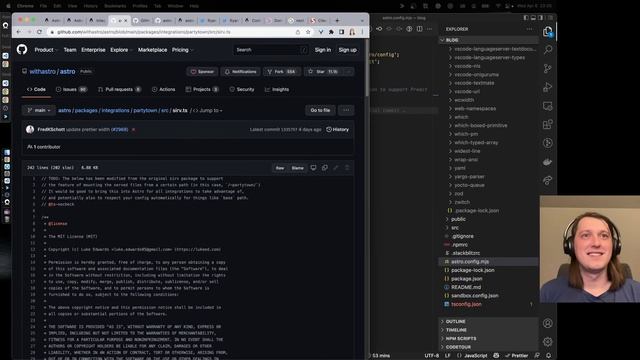The height and width of the screenshot is (360, 640).
Task: Click Sign in link
Action: [322, 50]
